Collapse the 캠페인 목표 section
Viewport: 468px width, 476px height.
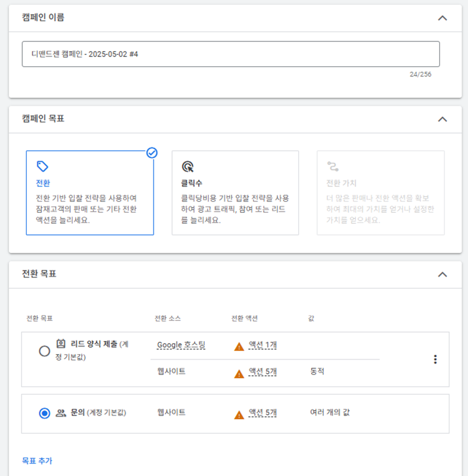[x=443, y=119]
